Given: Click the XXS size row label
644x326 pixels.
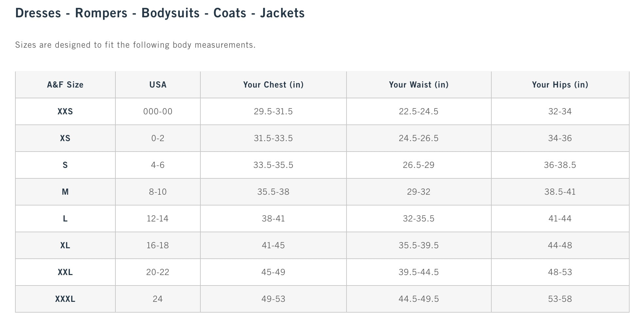Looking at the screenshot, I should [x=65, y=112].
